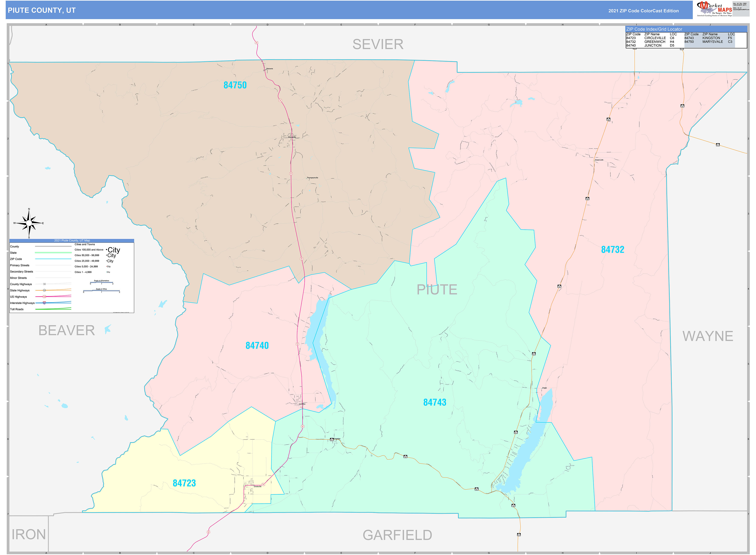Image resolution: width=756 pixels, height=555 pixels.
Task: Click the US Highways shield symbol in legend
Action: click(44, 297)
